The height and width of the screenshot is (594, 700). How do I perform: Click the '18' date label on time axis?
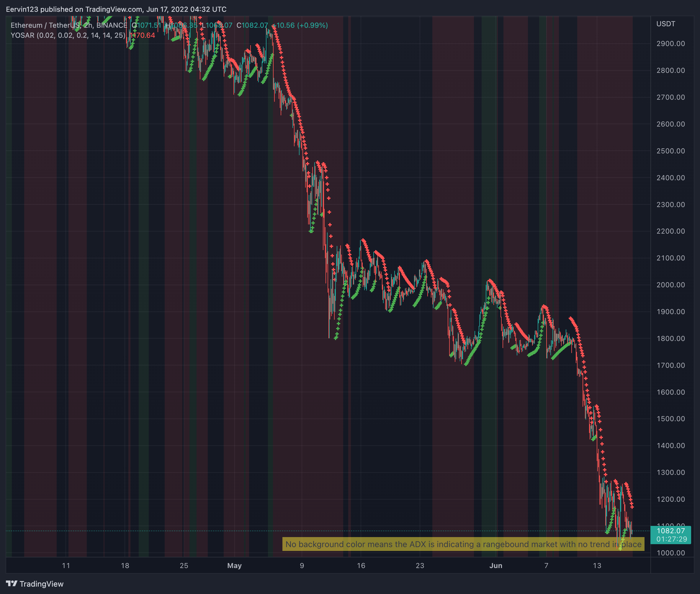[x=125, y=565]
